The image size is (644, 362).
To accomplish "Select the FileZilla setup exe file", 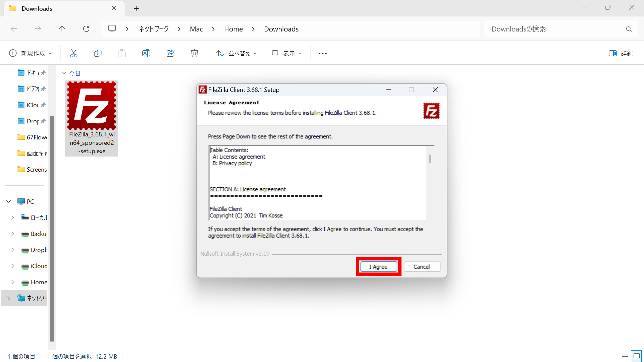I will click(x=92, y=118).
